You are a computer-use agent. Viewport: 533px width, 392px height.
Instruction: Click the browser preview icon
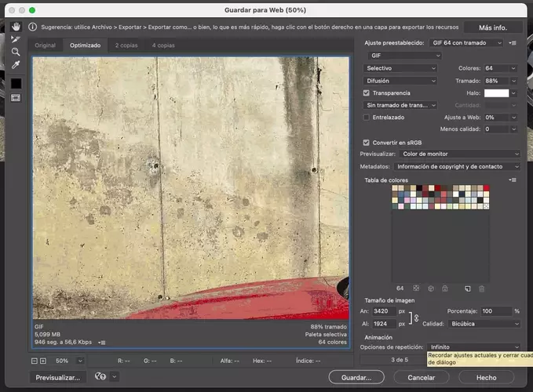tap(100, 376)
